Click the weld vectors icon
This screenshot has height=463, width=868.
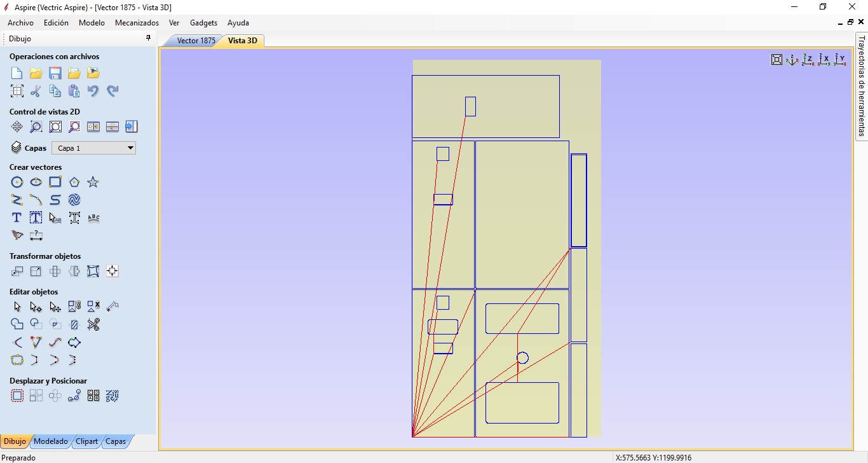(x=17, y=325)
